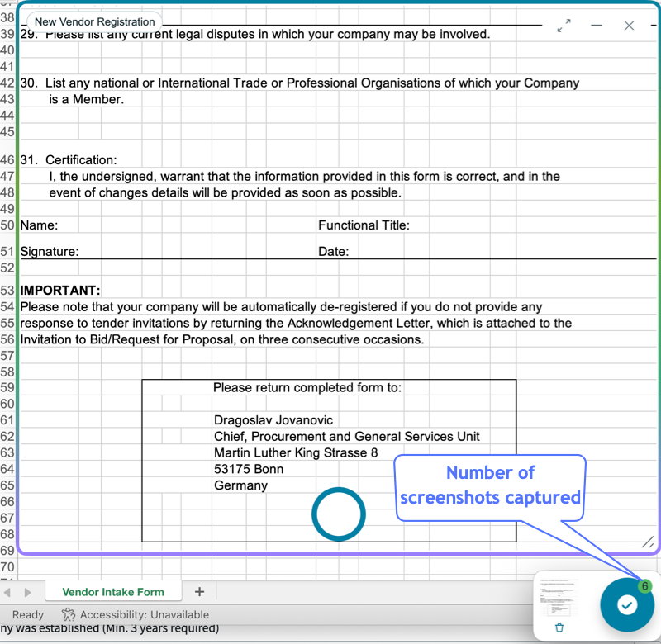Delete the captured screenshot with trash icon
661x644 pixels.
coord(559,627)
